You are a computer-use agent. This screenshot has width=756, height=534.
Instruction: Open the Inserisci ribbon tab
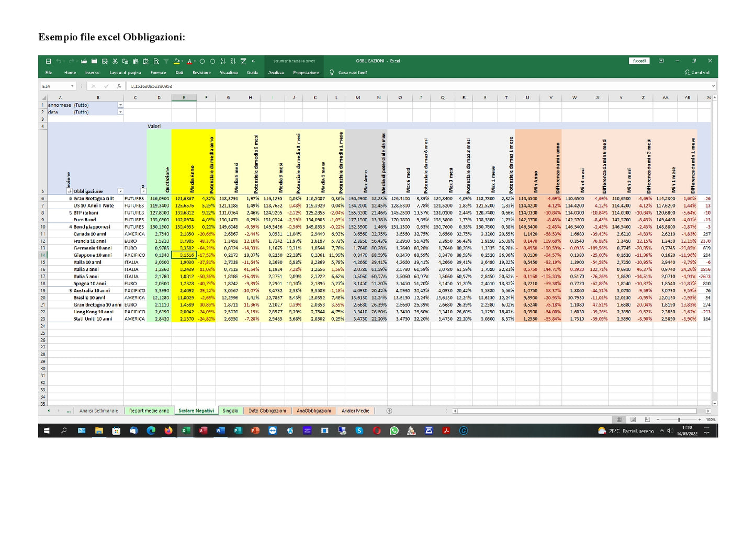pos(93,73)
